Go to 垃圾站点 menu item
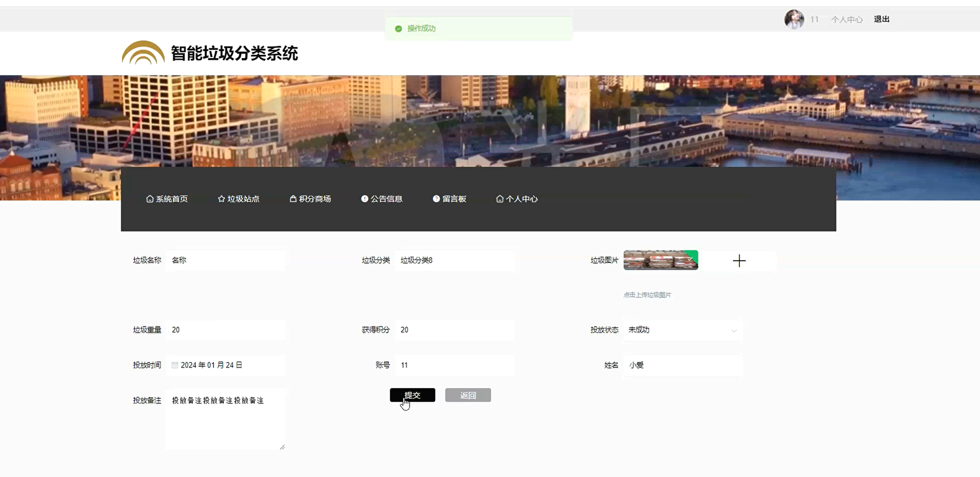 point(239,199)
